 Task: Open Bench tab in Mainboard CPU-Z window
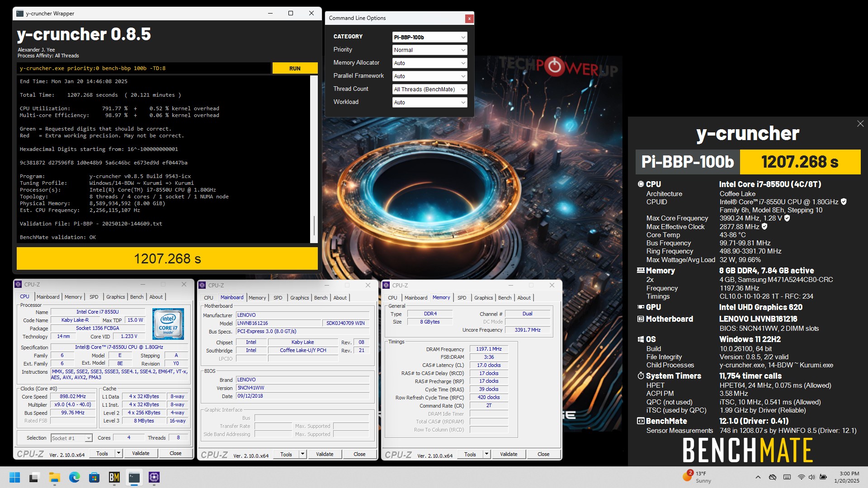click(x=321, y=298)
